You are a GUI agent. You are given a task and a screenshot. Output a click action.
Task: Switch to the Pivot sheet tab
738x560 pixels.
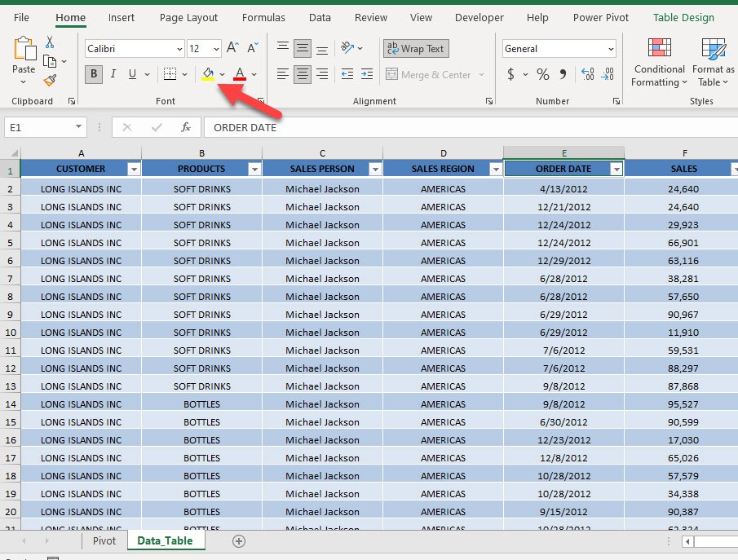point(104,540)
